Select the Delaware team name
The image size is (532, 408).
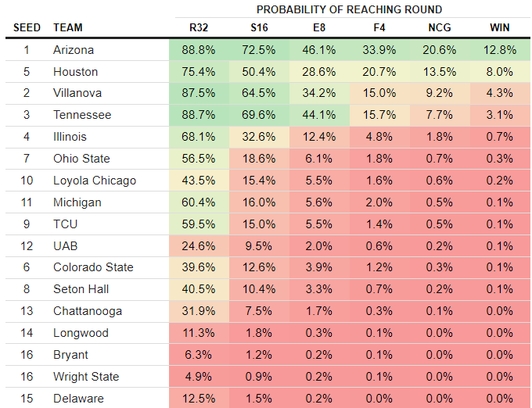click(x=78, y=399)
